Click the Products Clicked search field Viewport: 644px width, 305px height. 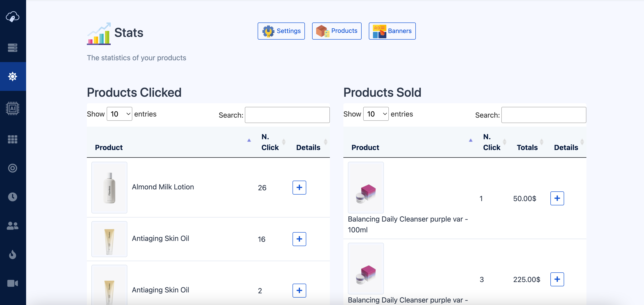287,115
